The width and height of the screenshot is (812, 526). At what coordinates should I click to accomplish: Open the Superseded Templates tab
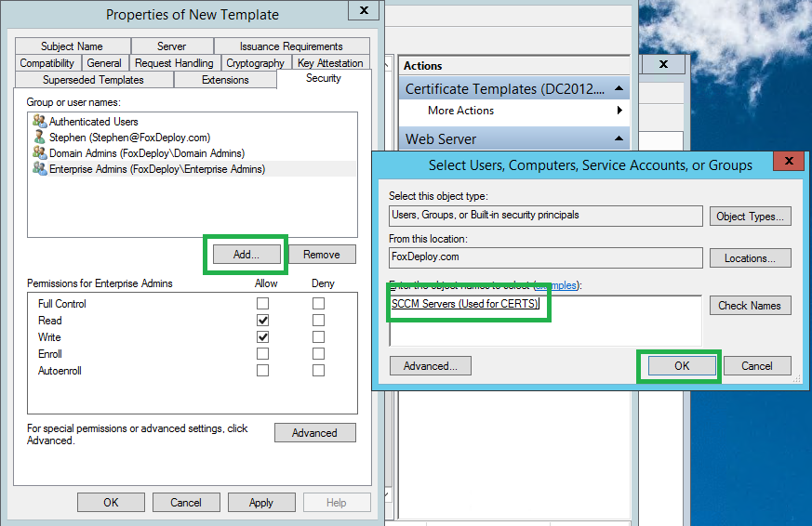[x=93, y=80]
